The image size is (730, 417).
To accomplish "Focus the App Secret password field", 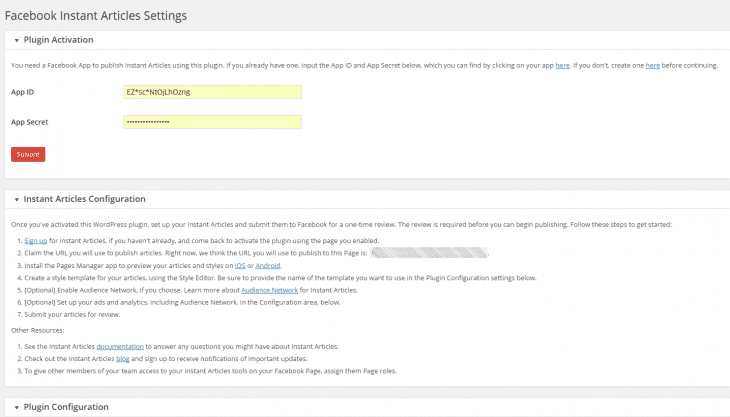I will click(x=212, y=122).
